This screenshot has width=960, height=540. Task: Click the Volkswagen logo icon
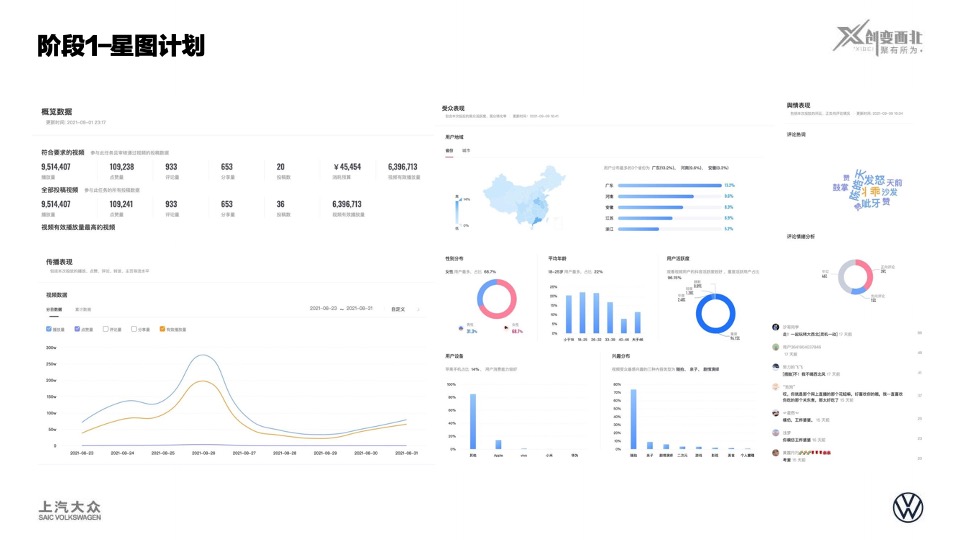point(908,508)
